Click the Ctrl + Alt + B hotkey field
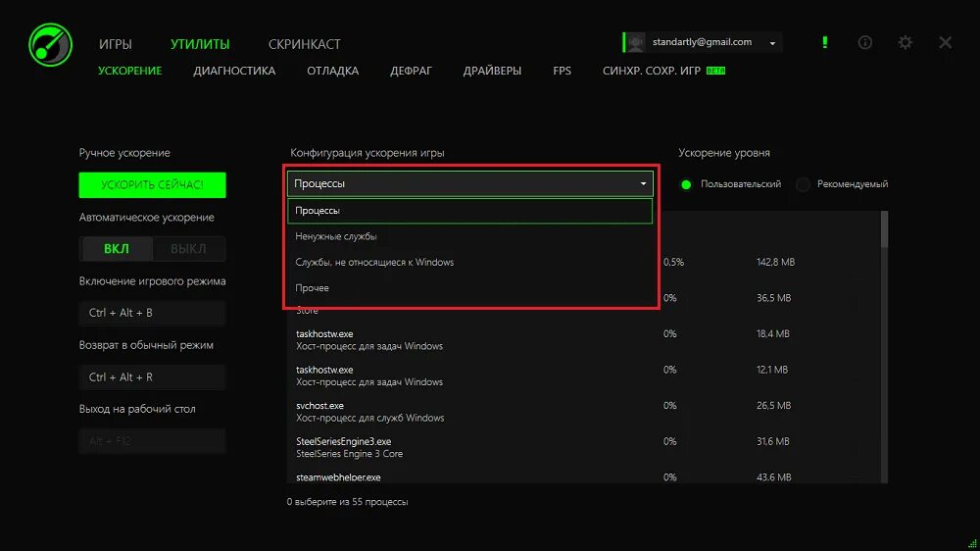 [x=153, y=313]
